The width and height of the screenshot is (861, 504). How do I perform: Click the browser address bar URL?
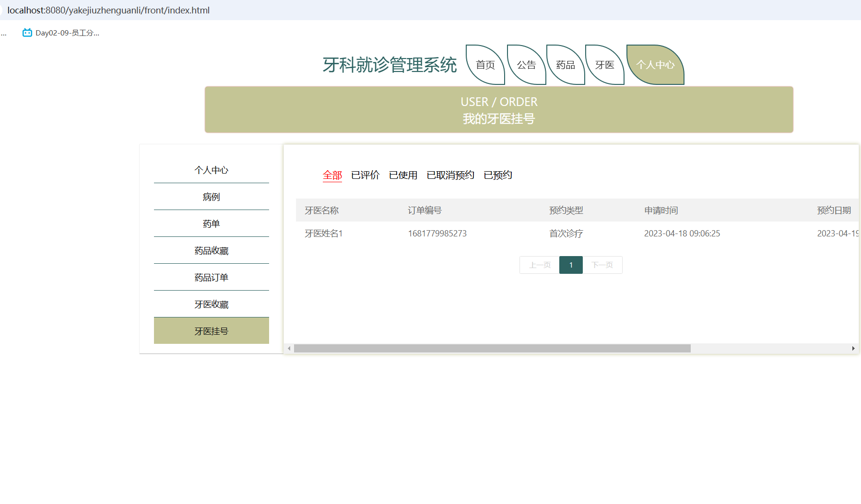click(x=108, y=10)
